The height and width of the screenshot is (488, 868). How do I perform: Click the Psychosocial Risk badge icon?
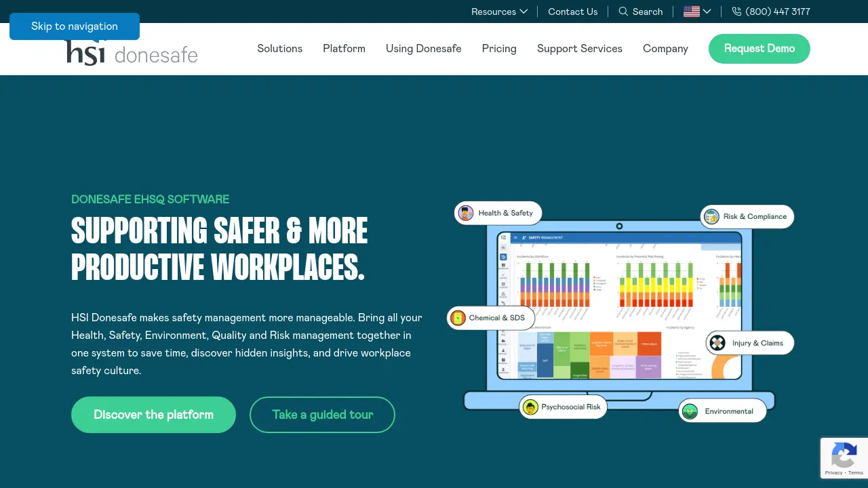coord(530,407)
